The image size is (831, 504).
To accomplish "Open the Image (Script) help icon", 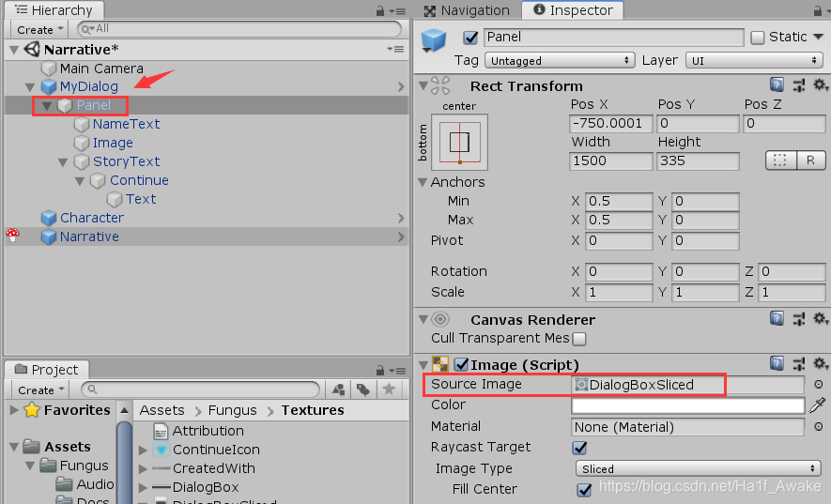I will click(x=777, y=363).
